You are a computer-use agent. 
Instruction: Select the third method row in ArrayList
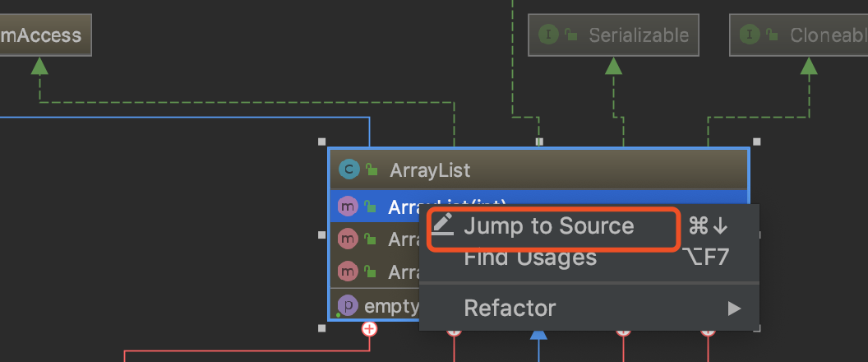(375, 272)
